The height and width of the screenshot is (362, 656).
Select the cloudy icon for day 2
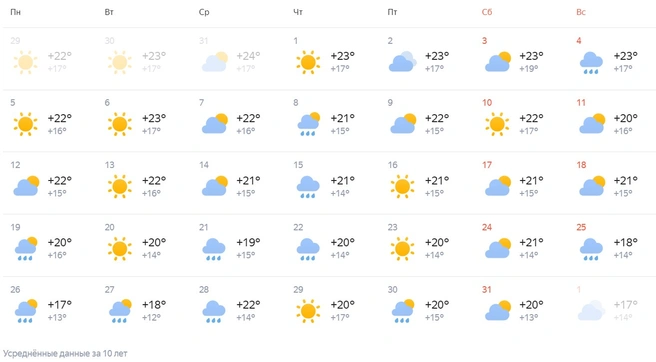coord(403,62)
